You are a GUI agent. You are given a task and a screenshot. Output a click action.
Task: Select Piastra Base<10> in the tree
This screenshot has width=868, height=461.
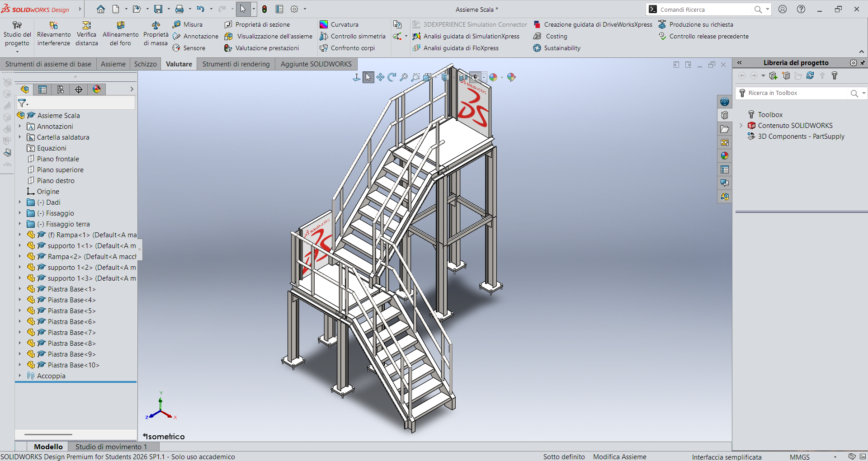tap(73, 365)
